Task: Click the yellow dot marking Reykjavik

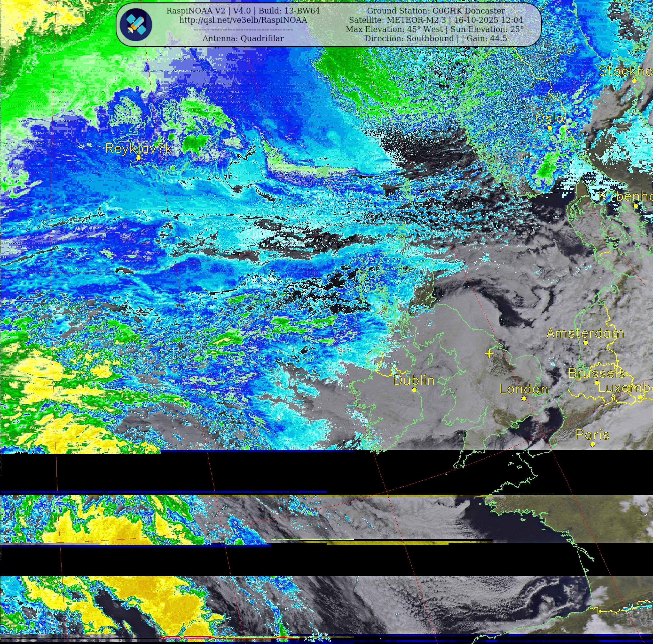Action: click(138, 158)
